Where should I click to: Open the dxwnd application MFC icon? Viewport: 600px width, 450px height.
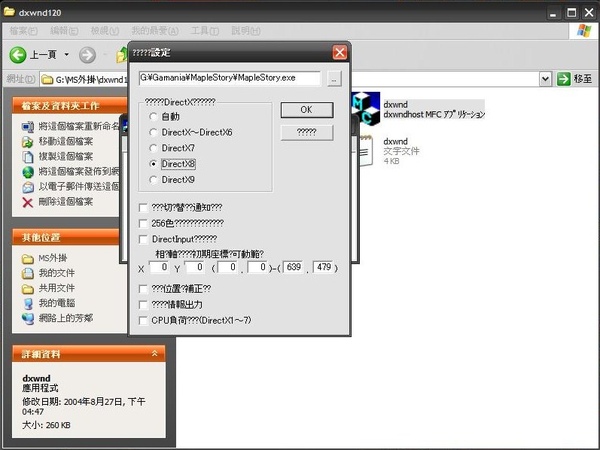365,109
